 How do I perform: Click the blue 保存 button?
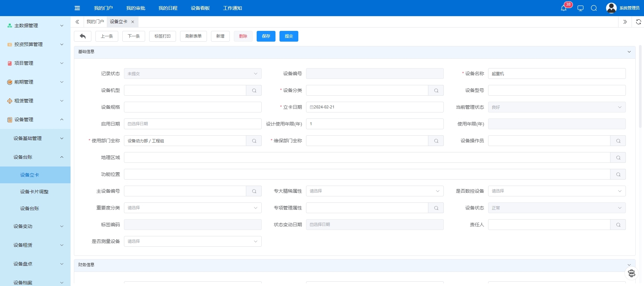(x=266, y=36)
